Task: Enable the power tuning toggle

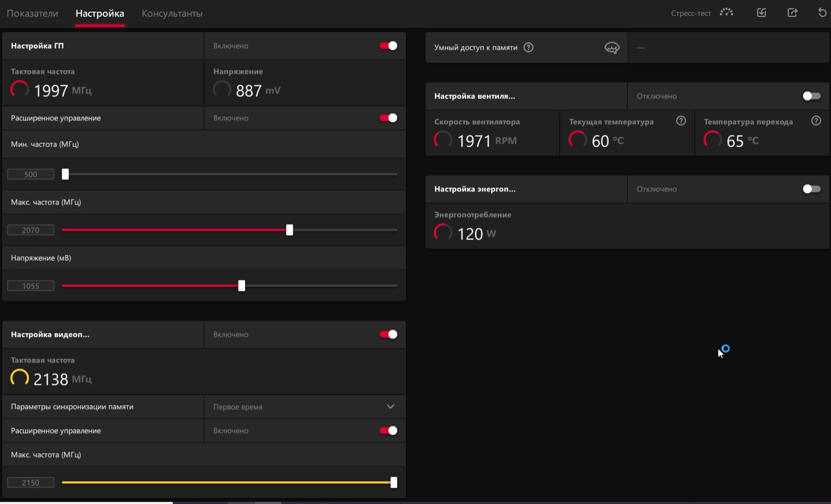Action: [811, 189]
